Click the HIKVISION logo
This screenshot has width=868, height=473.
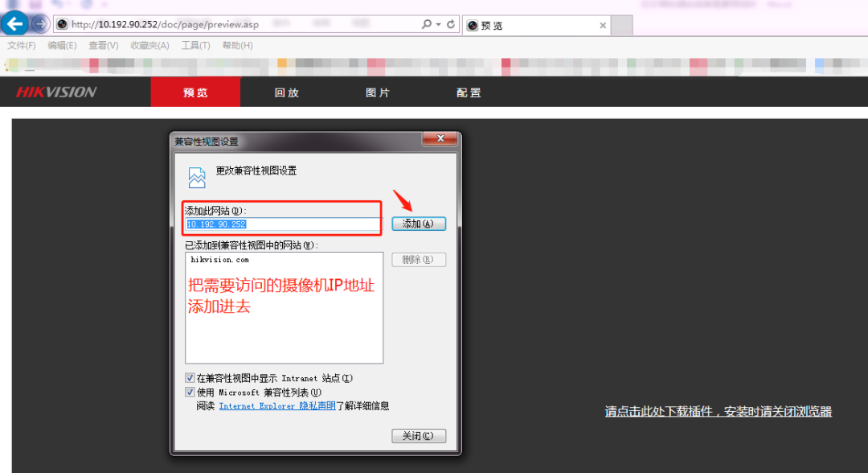click(x=55, y=92)
